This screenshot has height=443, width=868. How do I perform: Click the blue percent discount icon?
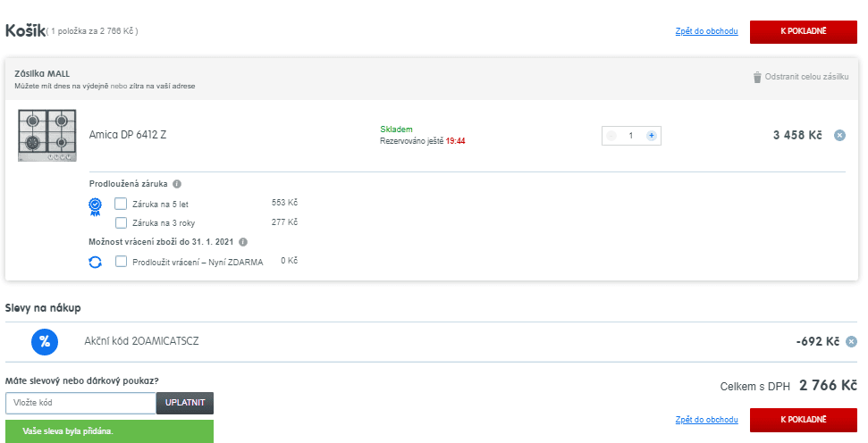point(45,342)
